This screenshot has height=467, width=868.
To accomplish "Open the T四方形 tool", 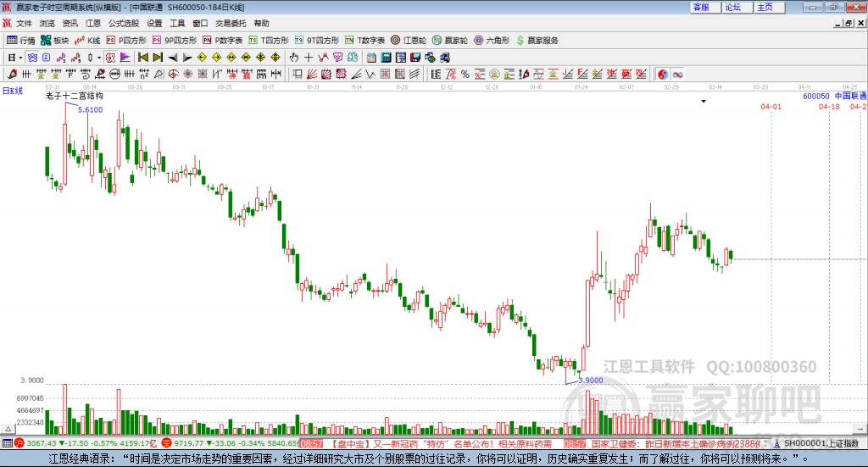I will click(269, 41).
